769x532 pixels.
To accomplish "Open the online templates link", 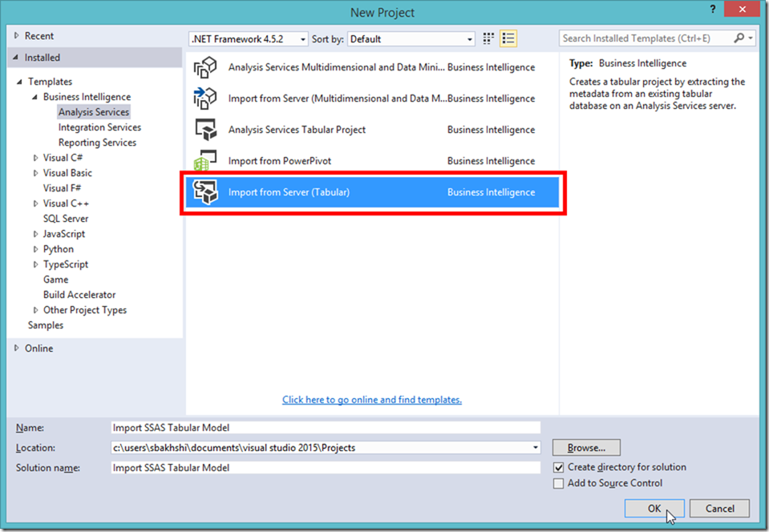I will coord(372,400).
